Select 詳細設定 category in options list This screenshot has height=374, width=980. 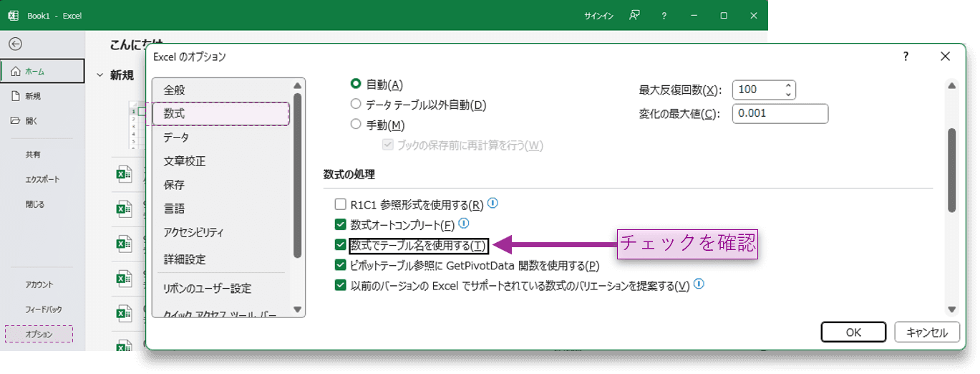click(x=220, y=259)
